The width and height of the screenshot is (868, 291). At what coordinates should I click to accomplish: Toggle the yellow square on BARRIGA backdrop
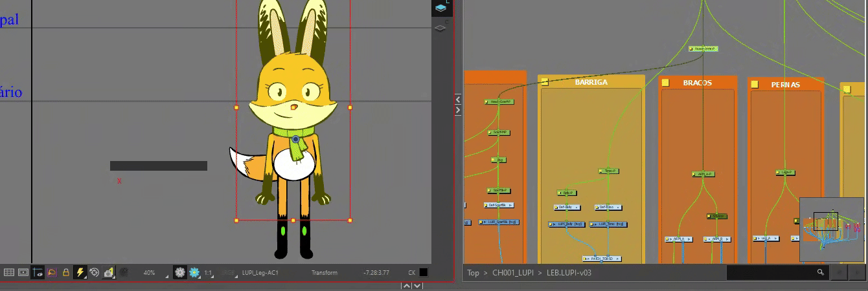click(545, 82)
